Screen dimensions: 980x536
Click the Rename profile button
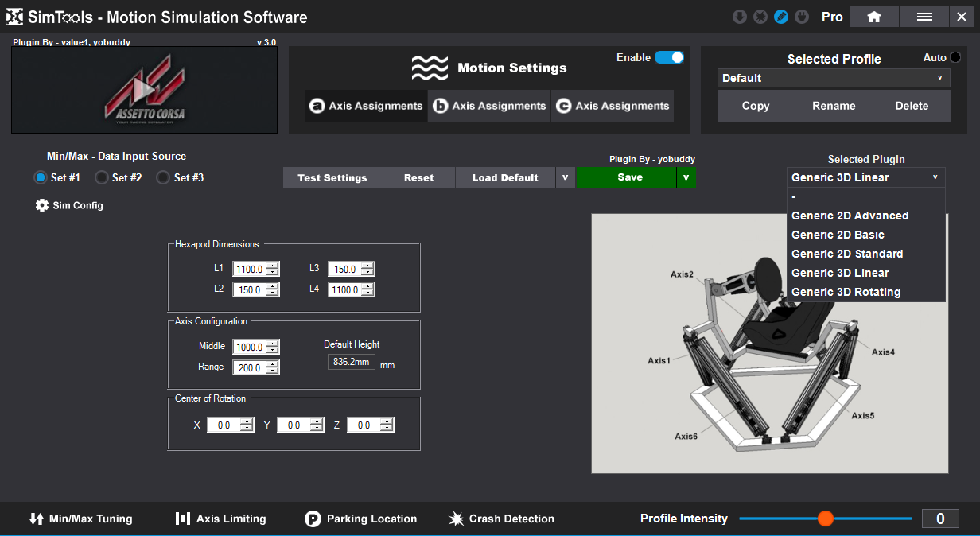[x=834, y=106]
